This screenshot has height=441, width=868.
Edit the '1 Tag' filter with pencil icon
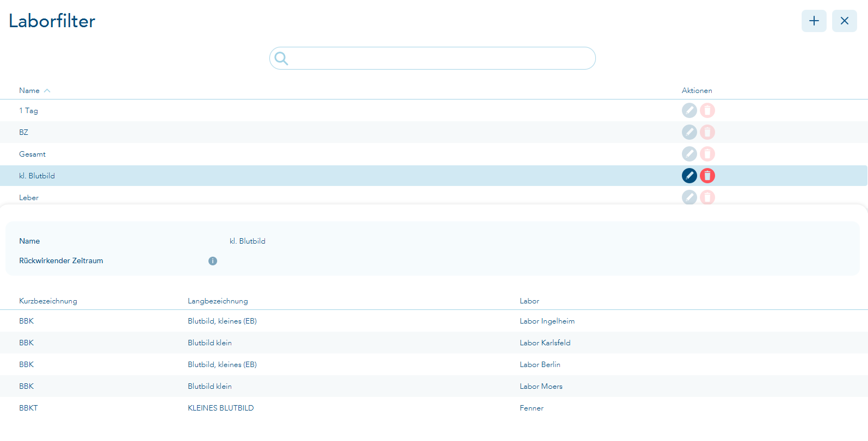point(689,110)
